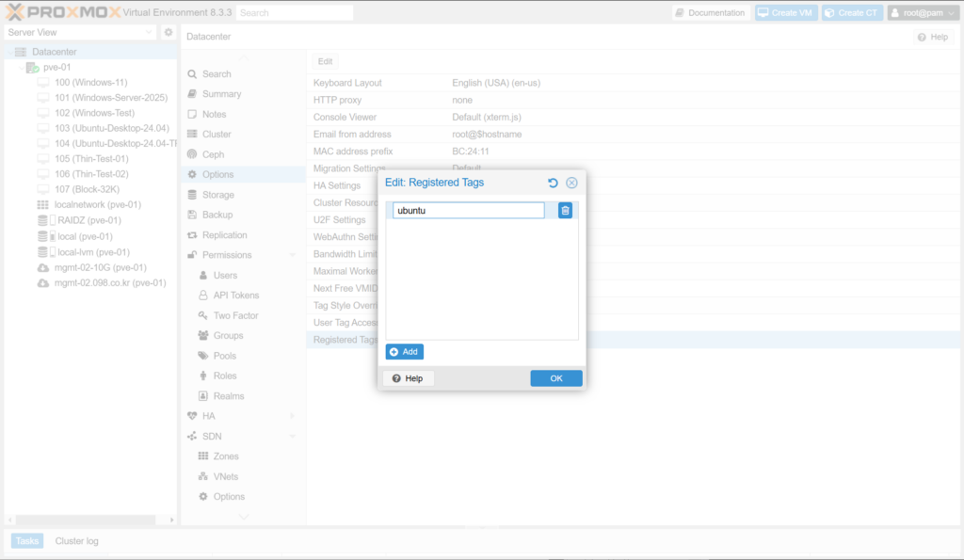Close the Edit Registered Tags dialog

571,183
